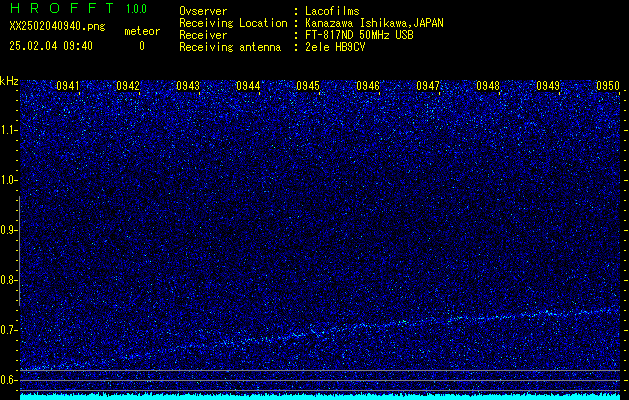Click the kHz axis unit label

tap(9, 81)
